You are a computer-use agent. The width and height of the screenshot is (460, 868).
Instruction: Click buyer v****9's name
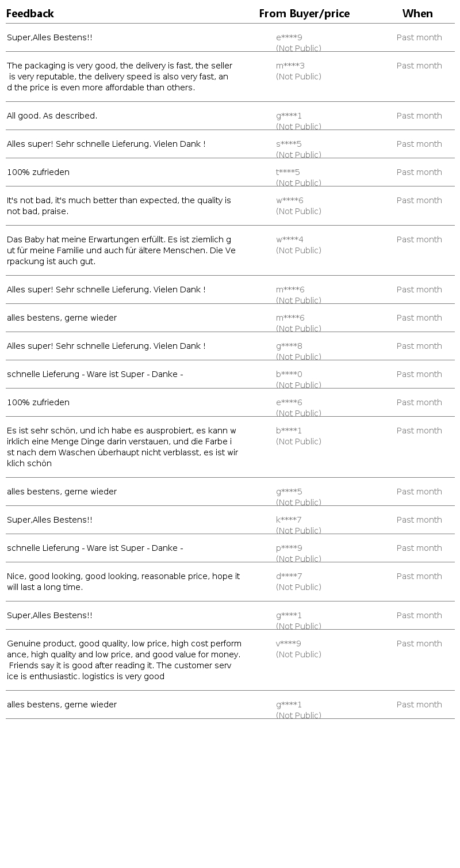click(289, 644)
